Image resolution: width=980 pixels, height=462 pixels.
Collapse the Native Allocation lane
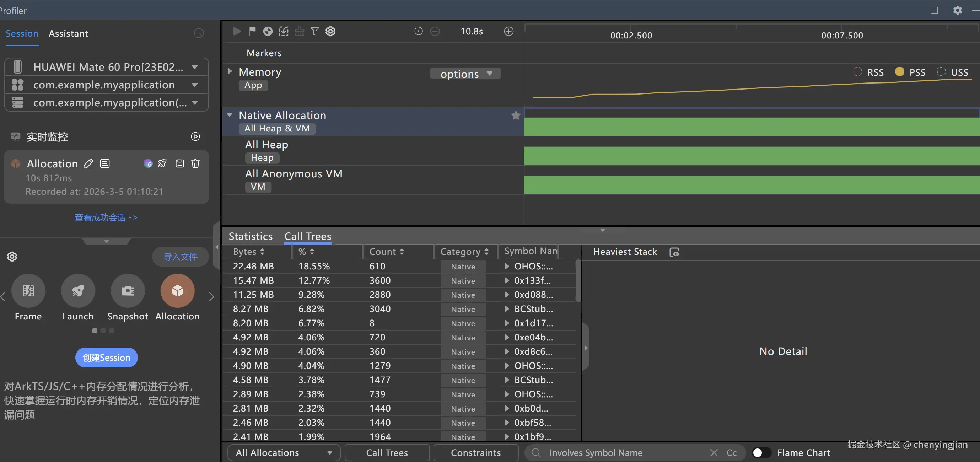pos(230,115)
